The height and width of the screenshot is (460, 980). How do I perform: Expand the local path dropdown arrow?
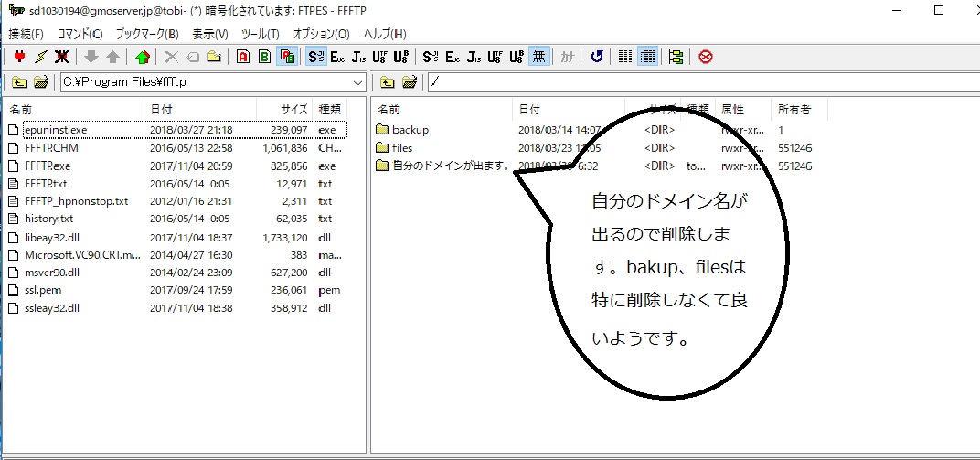pyautogui.click(x=358, y=82)
